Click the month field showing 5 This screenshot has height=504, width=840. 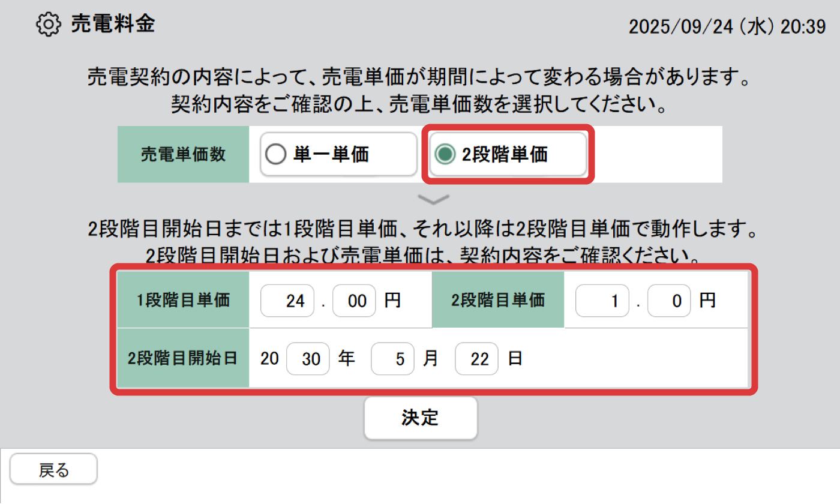pos(392,359)
